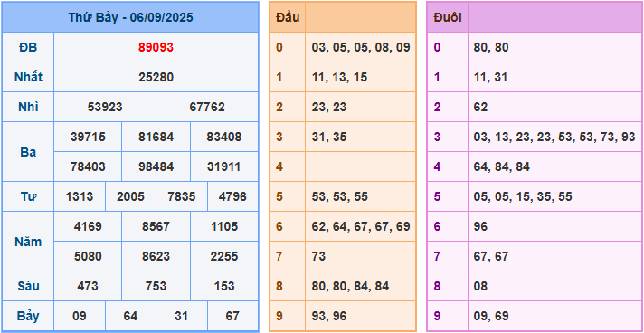Select the Bảy row label

point(28,316)
